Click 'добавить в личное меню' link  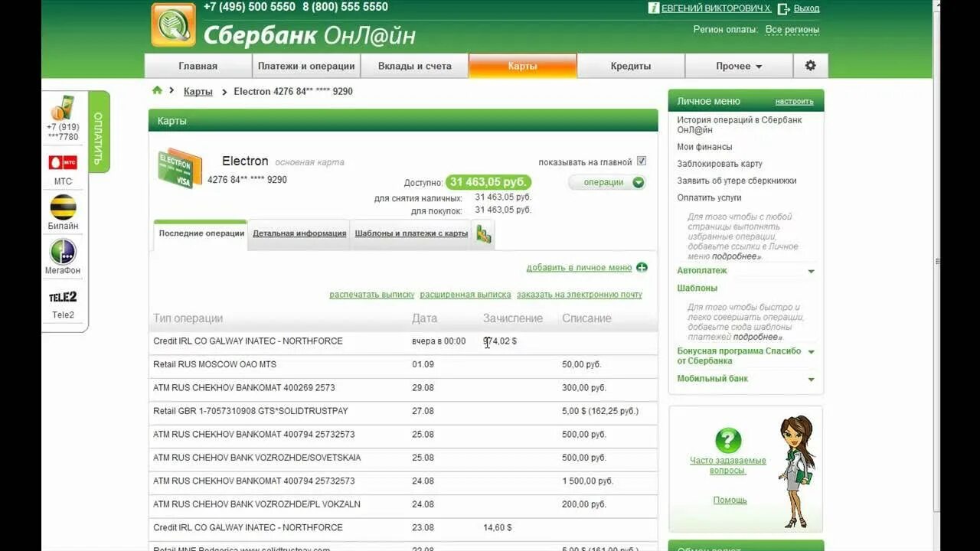[579, 268]
